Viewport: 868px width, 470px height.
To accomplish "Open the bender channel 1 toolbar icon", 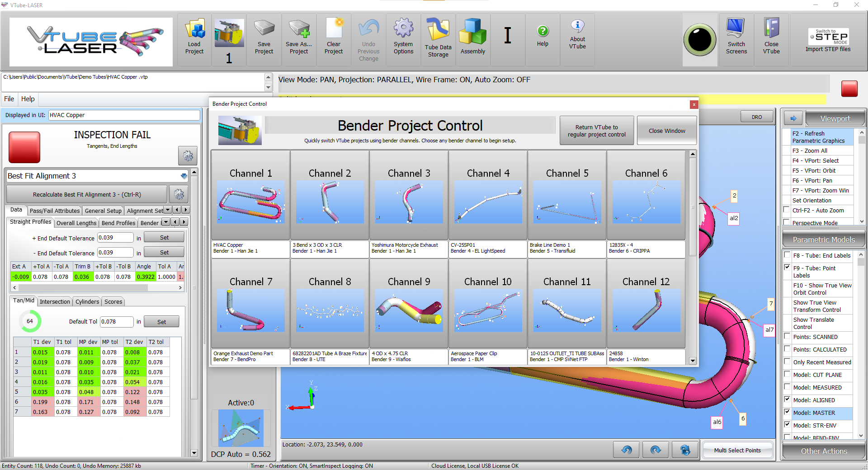I will (229, 41).
